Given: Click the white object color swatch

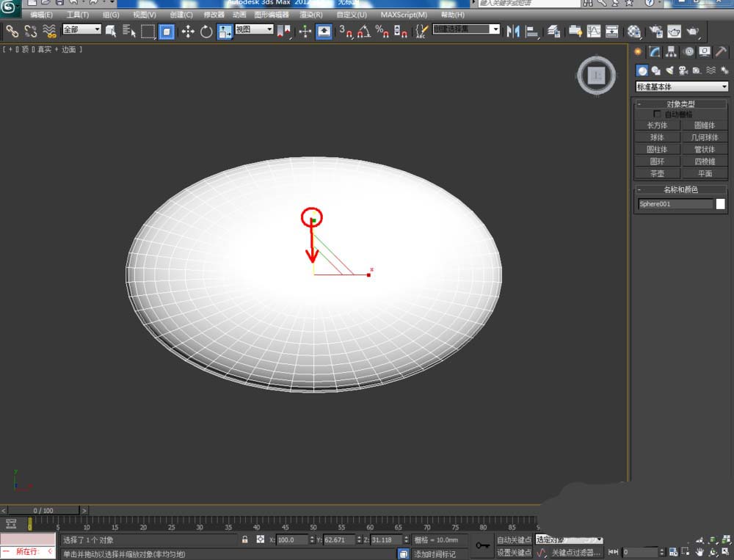Looking at the screenshot, I should (x=721, y=204).
